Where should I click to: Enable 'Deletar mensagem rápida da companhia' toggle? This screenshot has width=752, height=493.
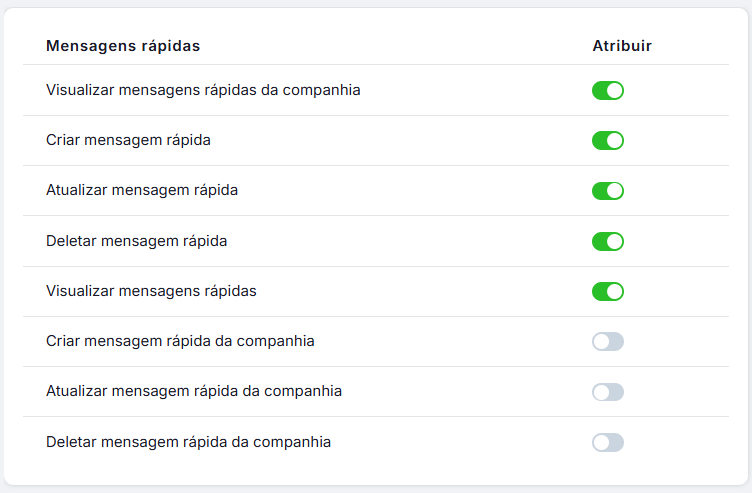tap(608, 441)
